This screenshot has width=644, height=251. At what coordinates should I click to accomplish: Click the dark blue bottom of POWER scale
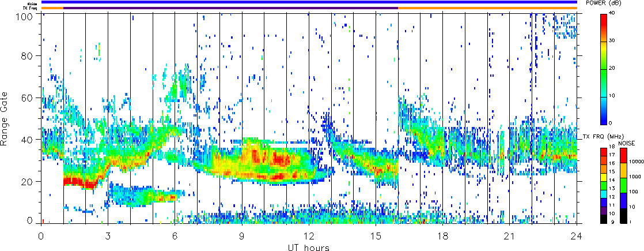pos(604,121)
